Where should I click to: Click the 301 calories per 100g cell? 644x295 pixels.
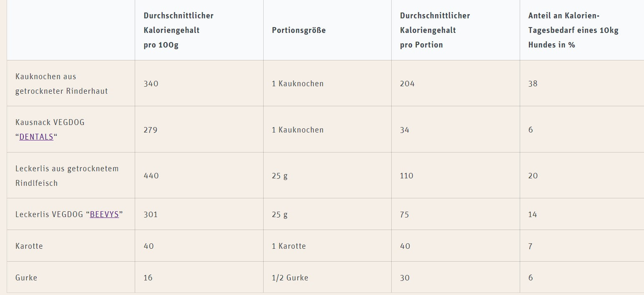pyautogui.click(x=151, y=215)
